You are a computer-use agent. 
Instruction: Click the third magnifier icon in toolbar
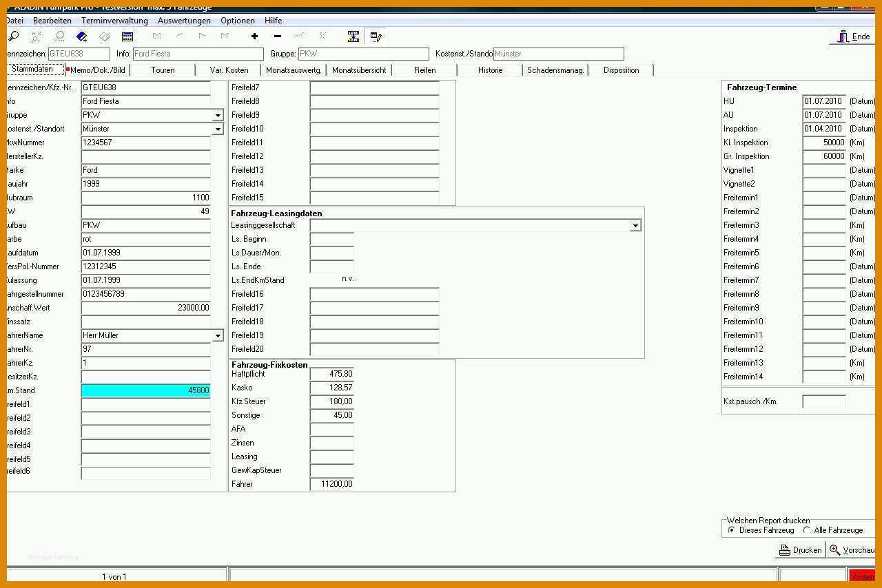coord(59,36)
